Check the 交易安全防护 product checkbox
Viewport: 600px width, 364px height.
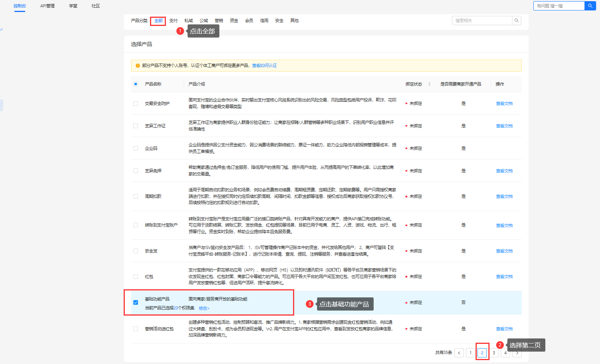click(136, 103)
